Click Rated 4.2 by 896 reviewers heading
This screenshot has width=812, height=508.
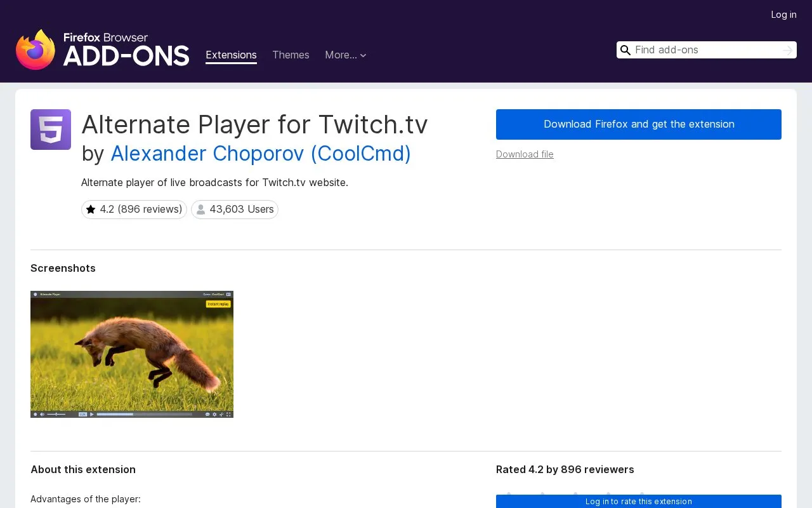[565, 470]
